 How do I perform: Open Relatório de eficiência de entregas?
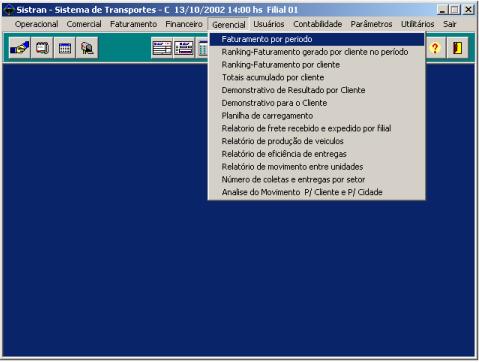[x=317, y=154]
